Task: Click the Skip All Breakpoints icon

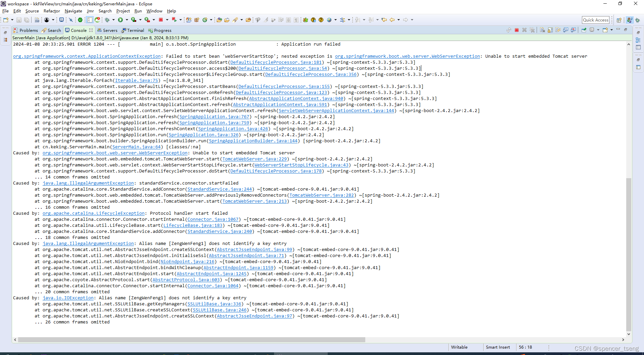Action: click(71, 20)
